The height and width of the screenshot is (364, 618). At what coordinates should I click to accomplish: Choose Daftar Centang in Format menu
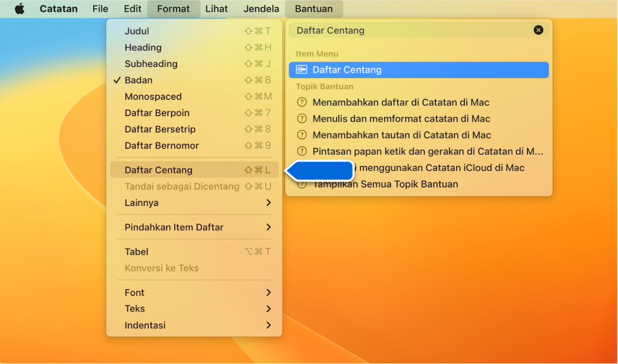click(x=194, y=170)
